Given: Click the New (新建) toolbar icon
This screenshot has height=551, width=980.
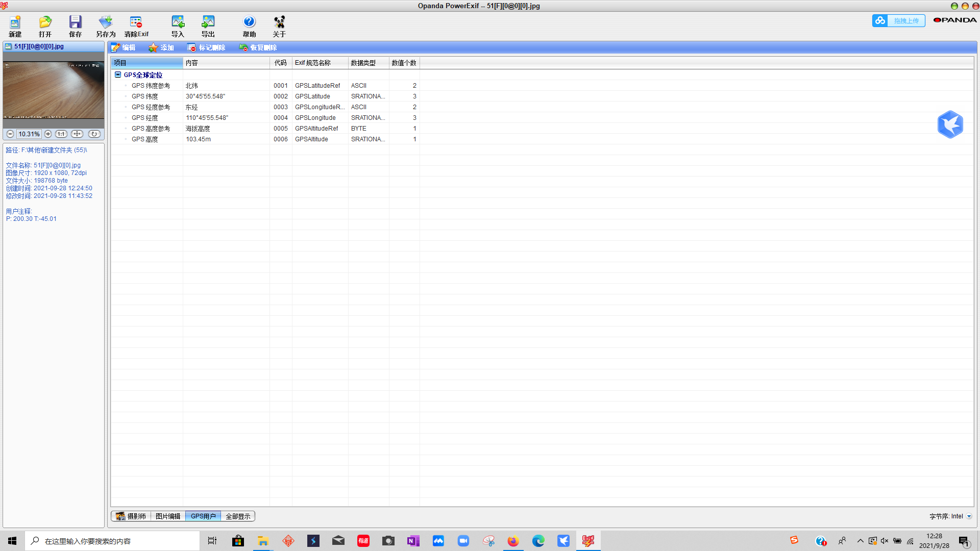Looking at the screenshot, I should tap(15, 26).
